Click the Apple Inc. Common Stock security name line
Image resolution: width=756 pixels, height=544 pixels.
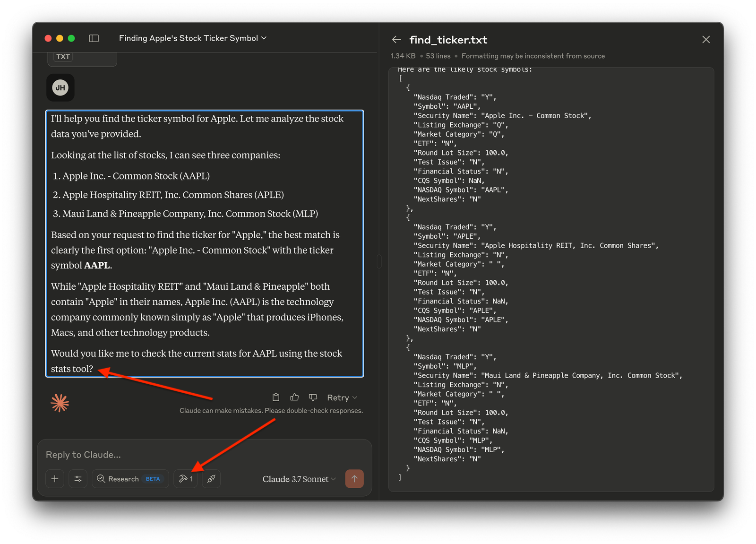[x=502, y=116]
